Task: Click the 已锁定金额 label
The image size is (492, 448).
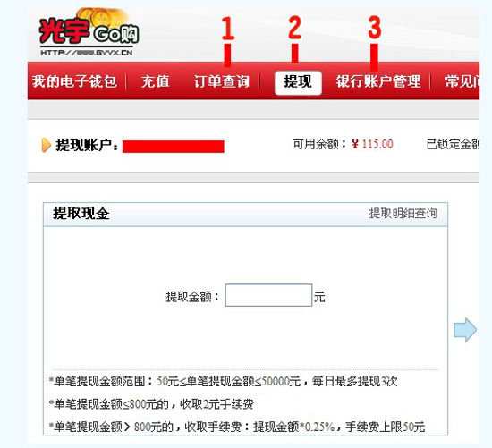Action: 454,144
